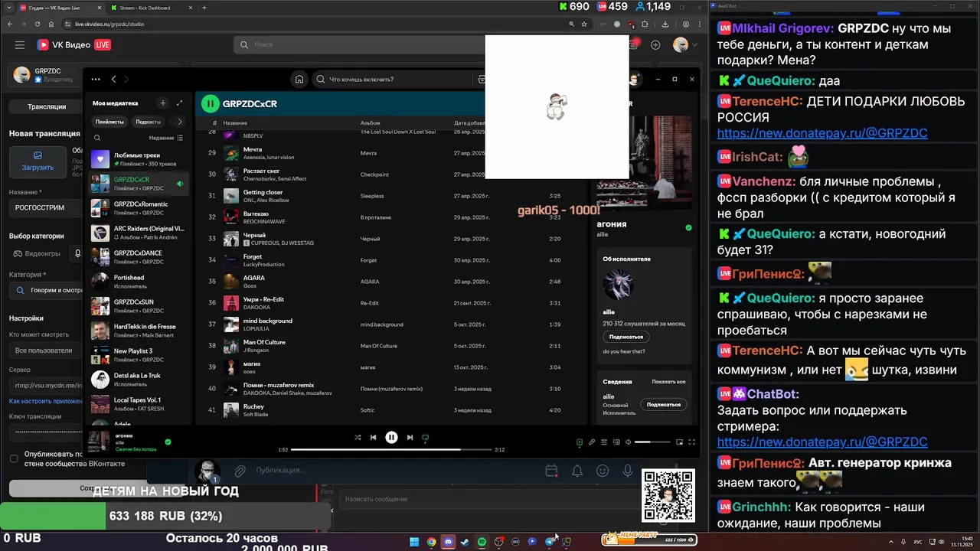Select the track 'Укри - Re-Edit'
Screen dimensions: 980x551
[263, 299]
